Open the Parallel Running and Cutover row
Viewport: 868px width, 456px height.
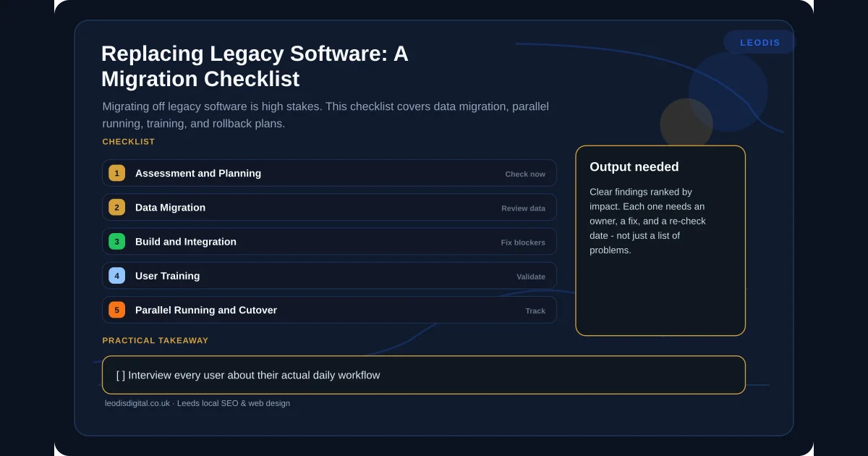click(x=329, y=310)
